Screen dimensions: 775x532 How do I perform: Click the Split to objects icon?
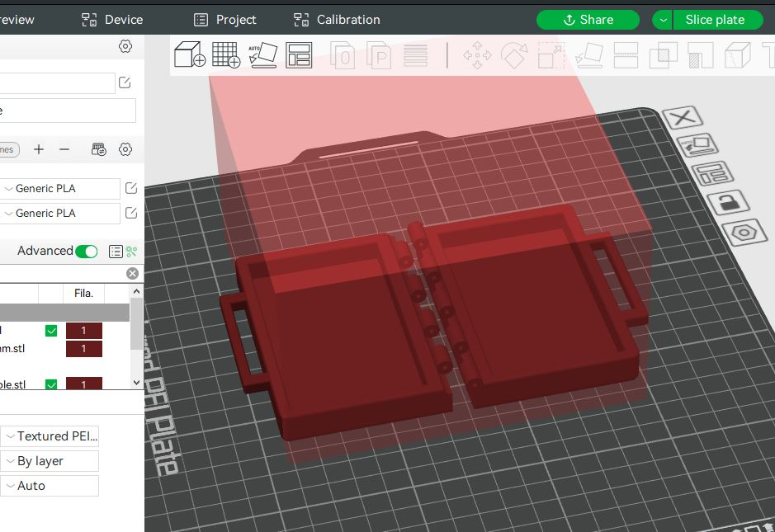tap(342, 55)
